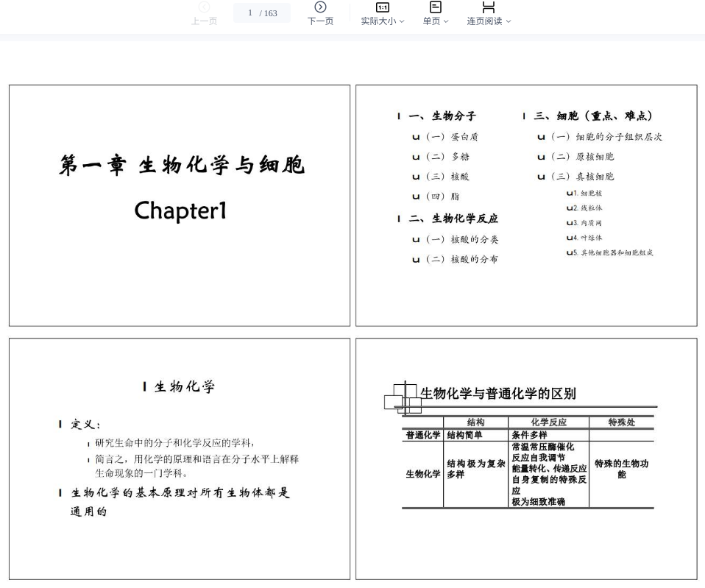Screen dimensions: 705x588
Task: Expand the 实际大小 zoom dropdown
Action: click(x=383, y=21)
